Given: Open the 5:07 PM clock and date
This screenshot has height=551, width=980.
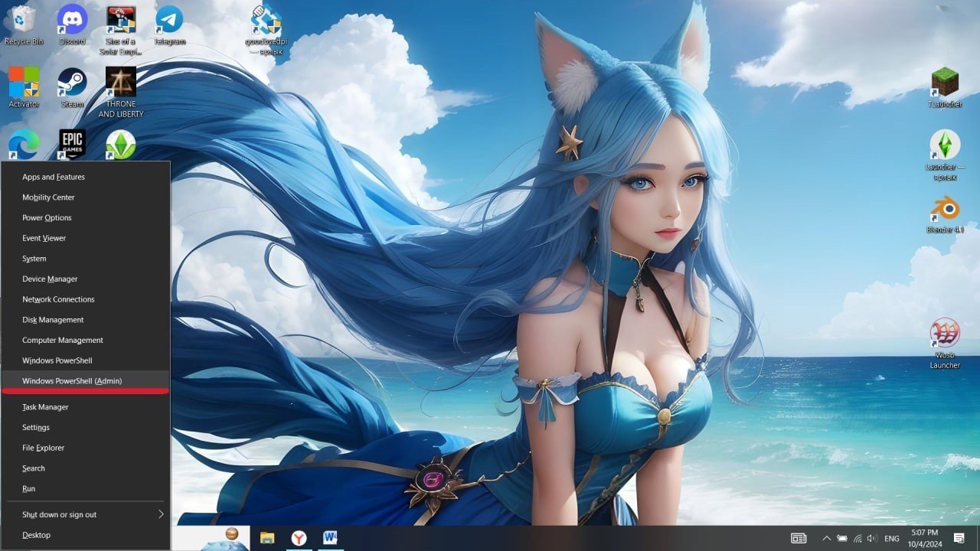Looking at the screenshot, I should 925,538.
